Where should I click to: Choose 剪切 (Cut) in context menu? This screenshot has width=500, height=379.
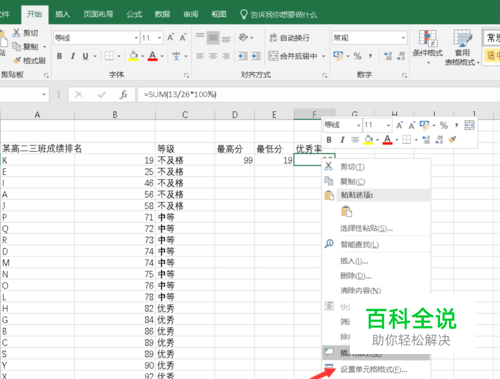pyautogui.click(x=376, y=167)
